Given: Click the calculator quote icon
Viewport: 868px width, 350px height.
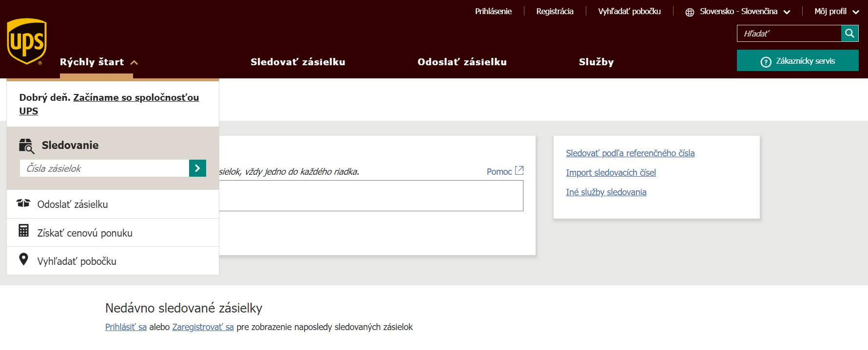Looking at the screenshot, I should point(23,230).
